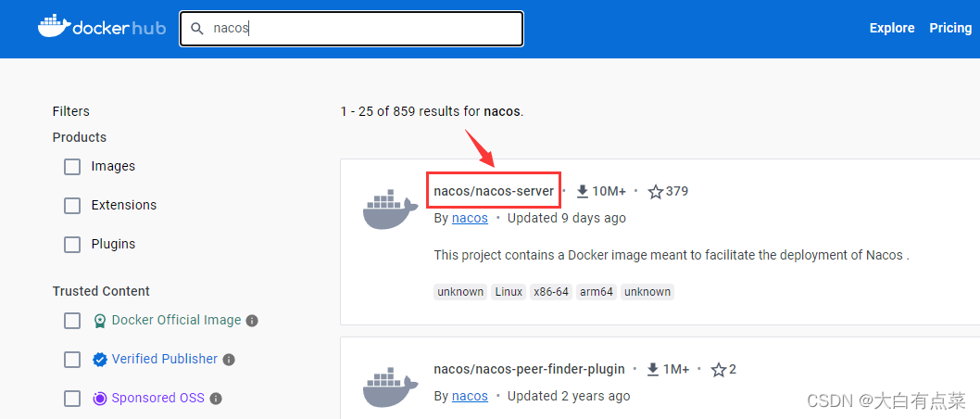Click the Extensions filter label
The height and width of the screenshot is (419, 980).
click(x=124, y=205)
